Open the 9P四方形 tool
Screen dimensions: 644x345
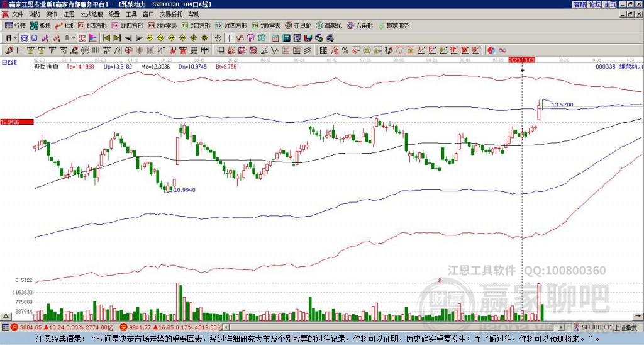point(127,25)
